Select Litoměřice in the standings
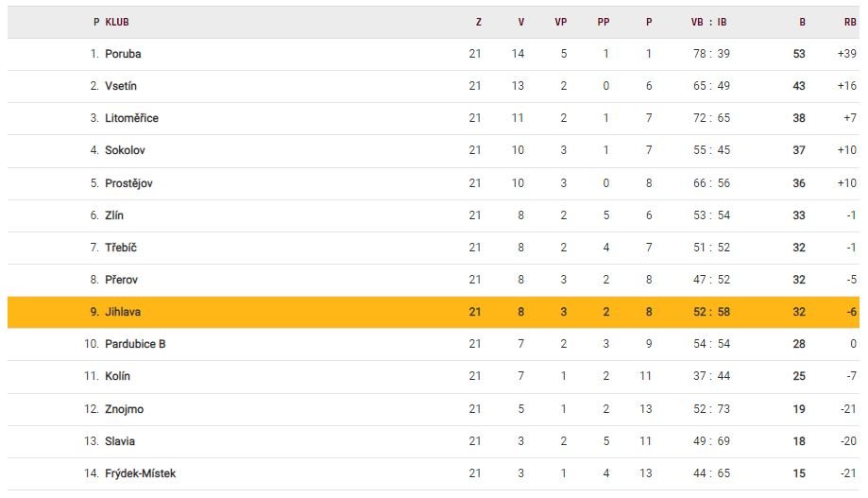Image resolution: width=868 pixels, height=498 pixels. tap(131, 118)
